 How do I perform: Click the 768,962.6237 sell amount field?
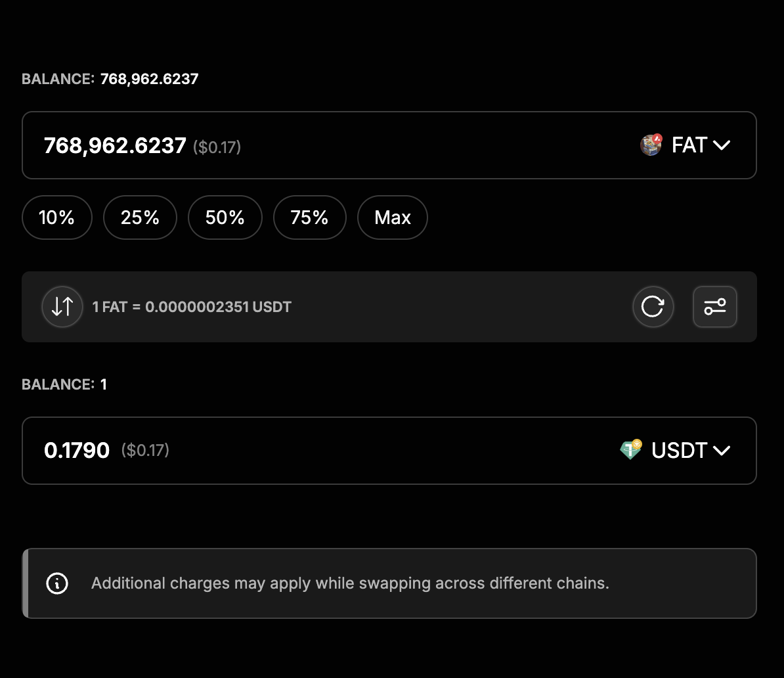[x=115, y=146]
